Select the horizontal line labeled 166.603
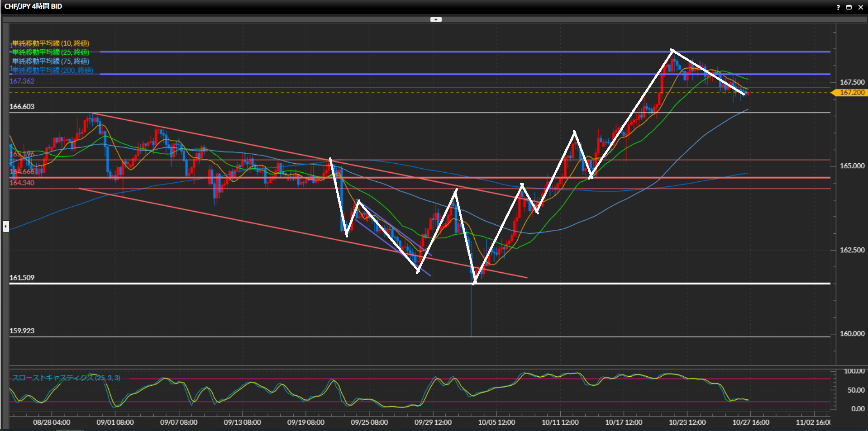This screenshot has height=431, width=868. (272, 113)
